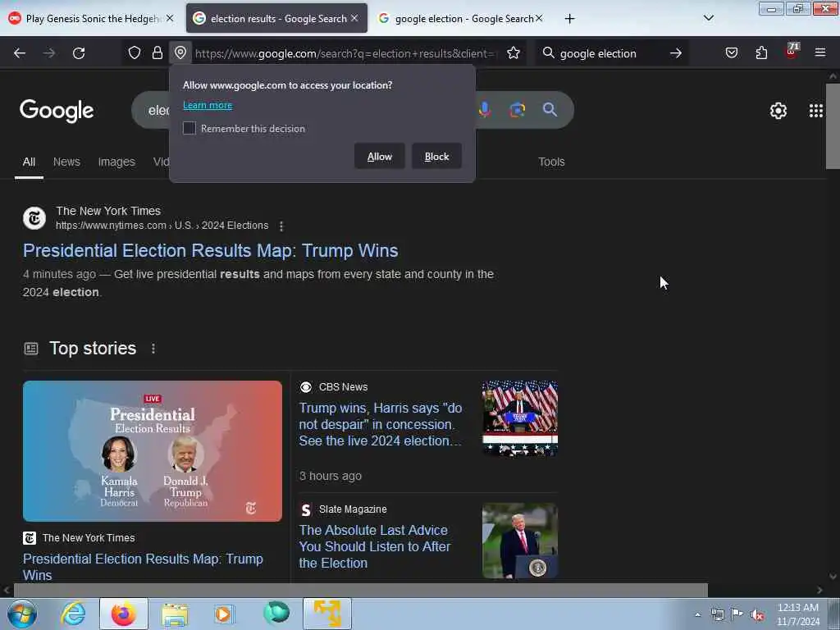Open the Action Center flag icon
The height and width of the screenshot is (630, 840).
pyautogui.click(x=737, y=614)
